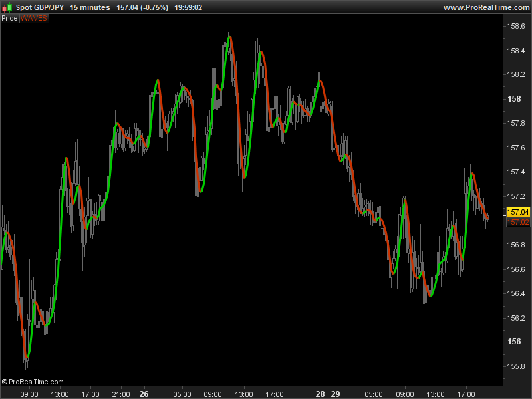Click the ProRealTime.com copyright text
The width and height of the screenshot is (532, 399).
coord(33,382)
